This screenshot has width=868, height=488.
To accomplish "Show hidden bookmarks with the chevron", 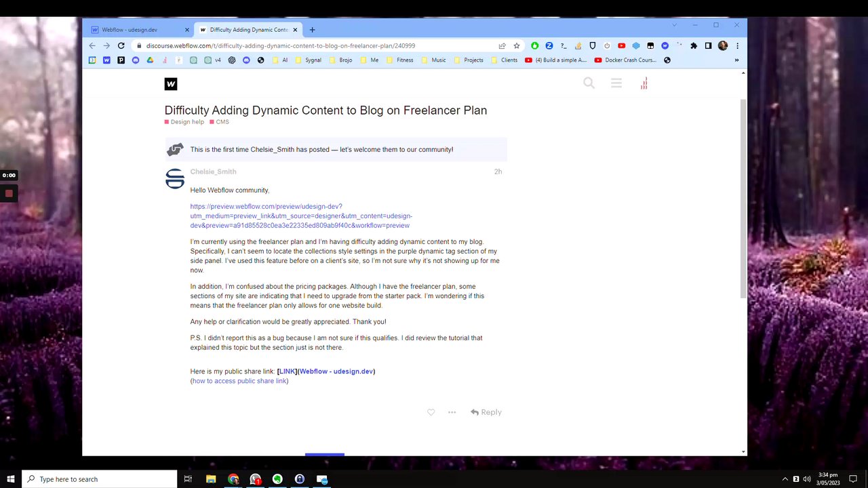I will click(x=736, y=60).
